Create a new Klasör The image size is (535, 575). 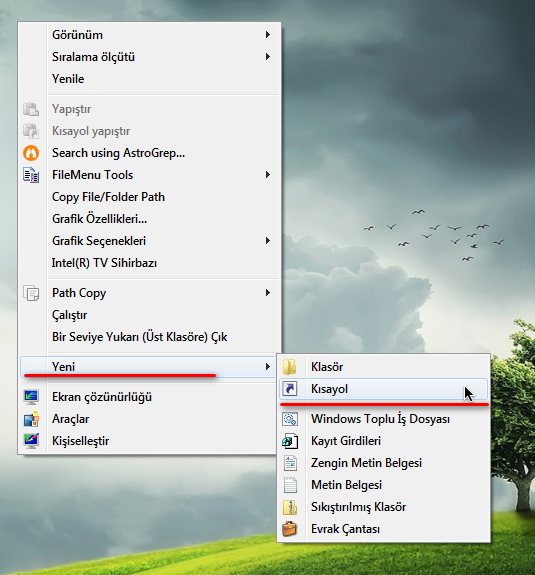(384, 367)
